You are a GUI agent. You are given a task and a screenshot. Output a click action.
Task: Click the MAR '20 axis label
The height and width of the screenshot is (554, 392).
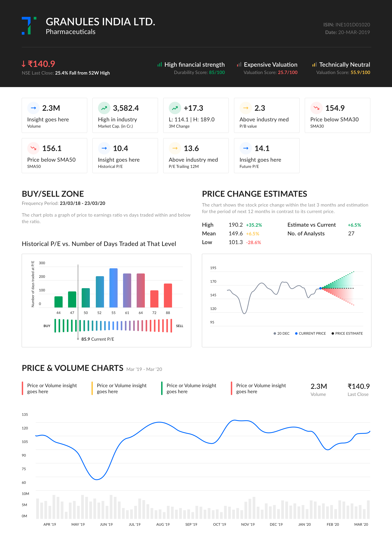tap(361, 525)
